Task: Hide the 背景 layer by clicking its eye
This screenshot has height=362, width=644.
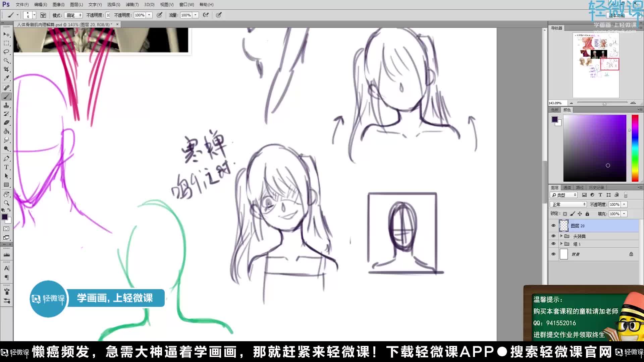Action: [x=553, y=255]
